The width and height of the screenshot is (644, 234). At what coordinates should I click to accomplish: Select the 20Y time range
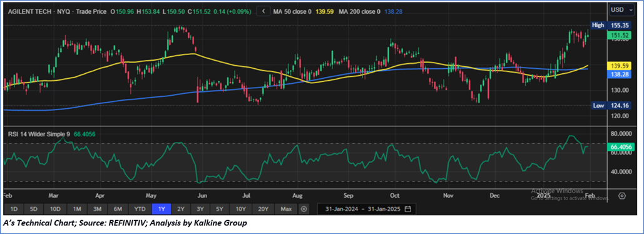click(263, 209)
